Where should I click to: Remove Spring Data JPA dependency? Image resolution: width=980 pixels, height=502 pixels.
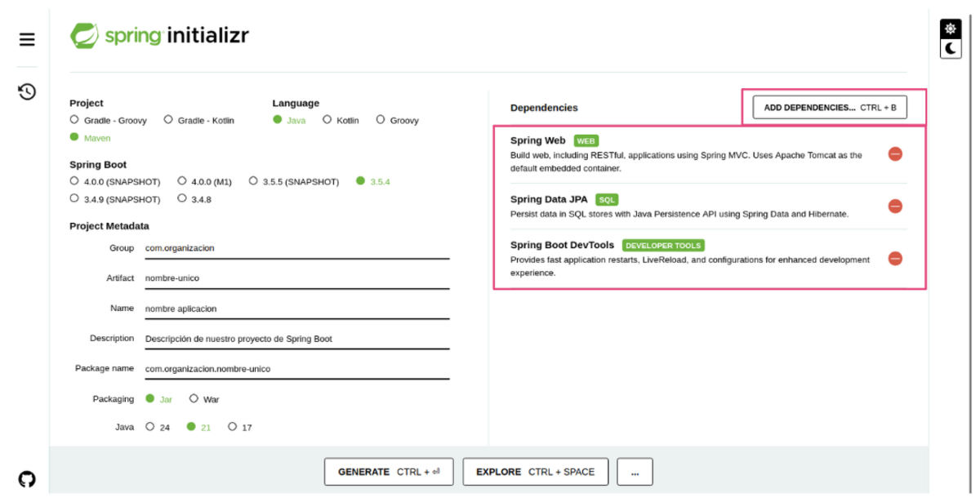tap(895, 206)
